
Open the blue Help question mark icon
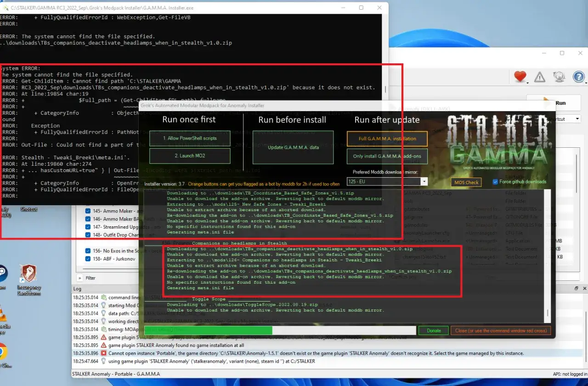pyautogui.click(x=578, y=77)
